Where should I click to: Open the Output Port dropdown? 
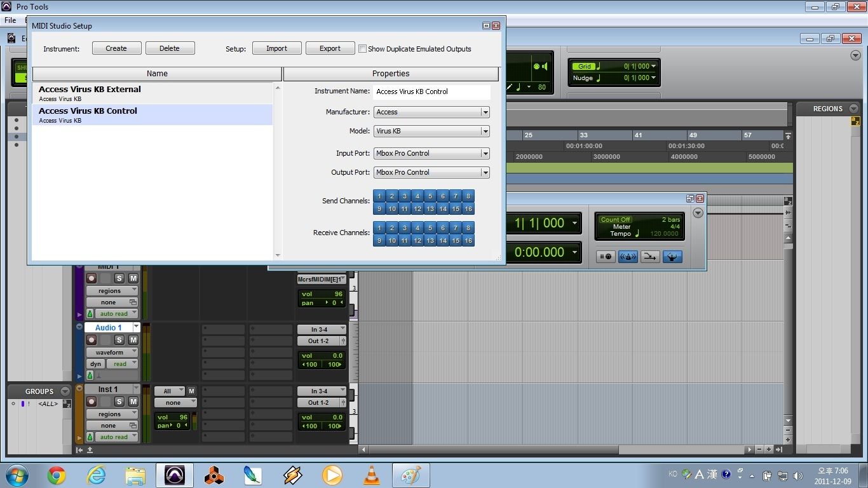[431, 172]
